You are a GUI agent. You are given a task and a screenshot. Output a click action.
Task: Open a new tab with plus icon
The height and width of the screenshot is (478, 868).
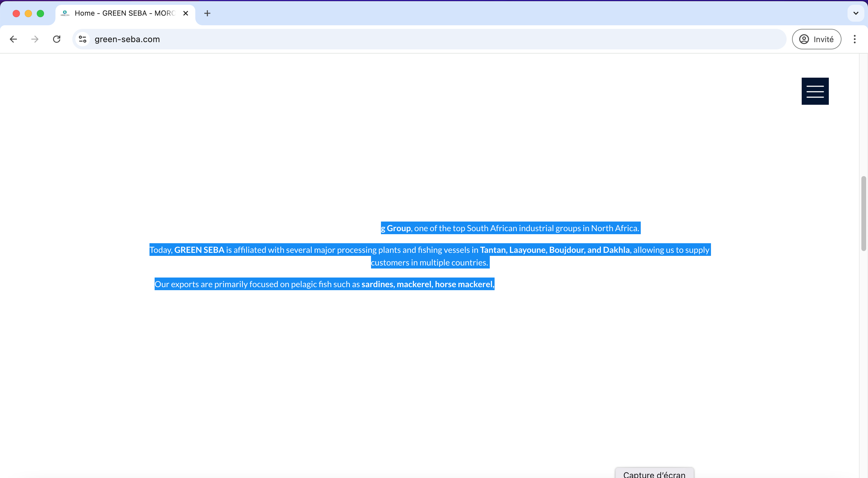pos(207,14)
